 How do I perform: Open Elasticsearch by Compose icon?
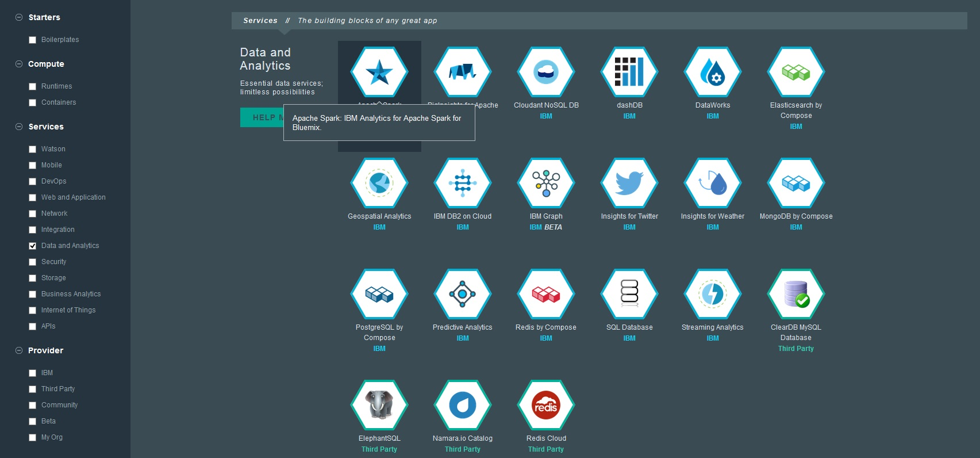[x=796, y=72]
